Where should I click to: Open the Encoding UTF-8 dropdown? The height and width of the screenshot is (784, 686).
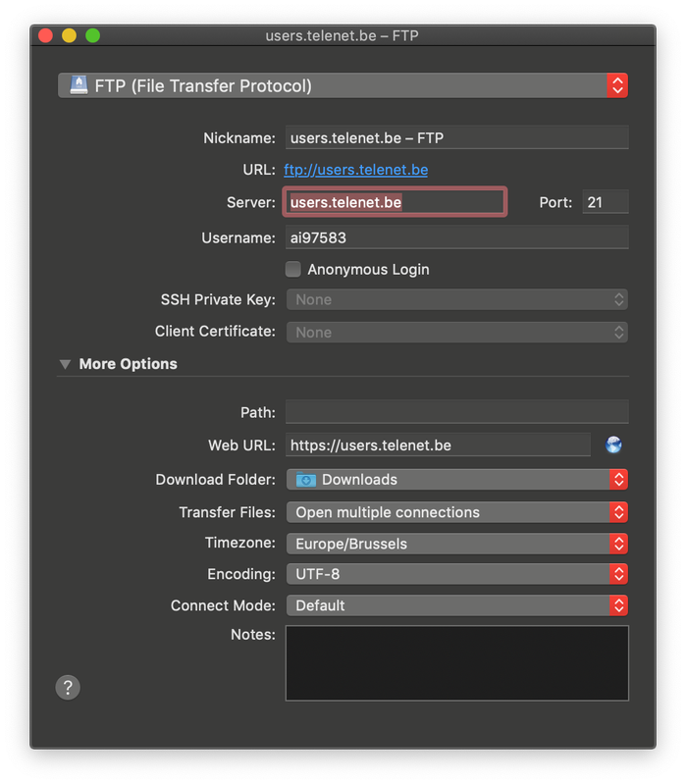(456, 574)
